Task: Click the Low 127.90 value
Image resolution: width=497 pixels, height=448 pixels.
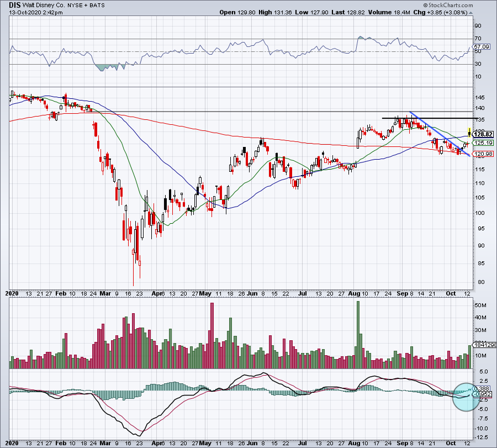Action: click(x=311, y=12)
